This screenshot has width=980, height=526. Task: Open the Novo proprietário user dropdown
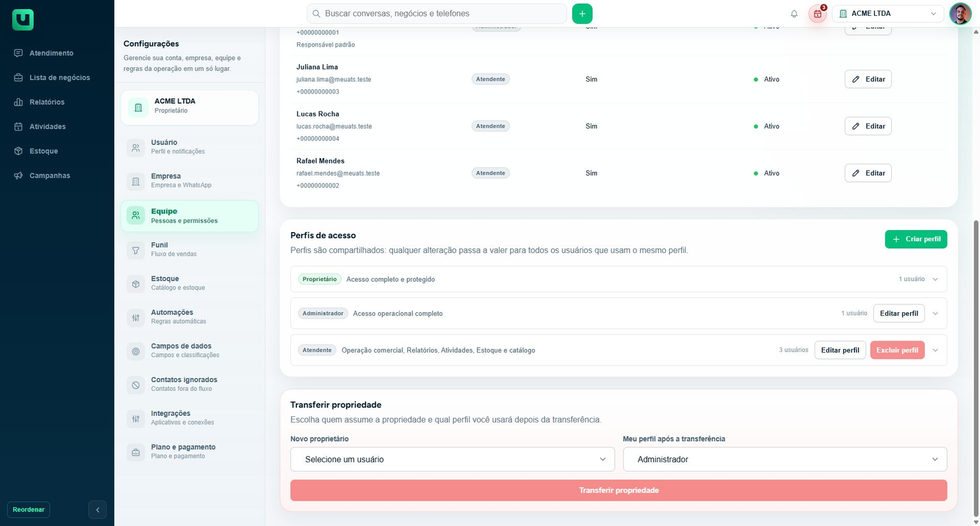pos(453,459)
